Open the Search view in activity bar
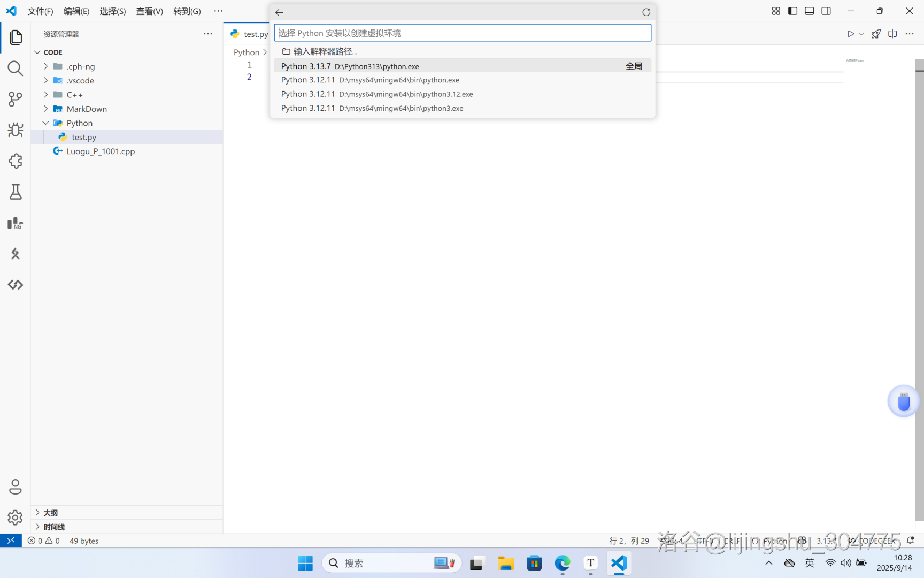The image size is (924, 578). (x=15, y=69)
